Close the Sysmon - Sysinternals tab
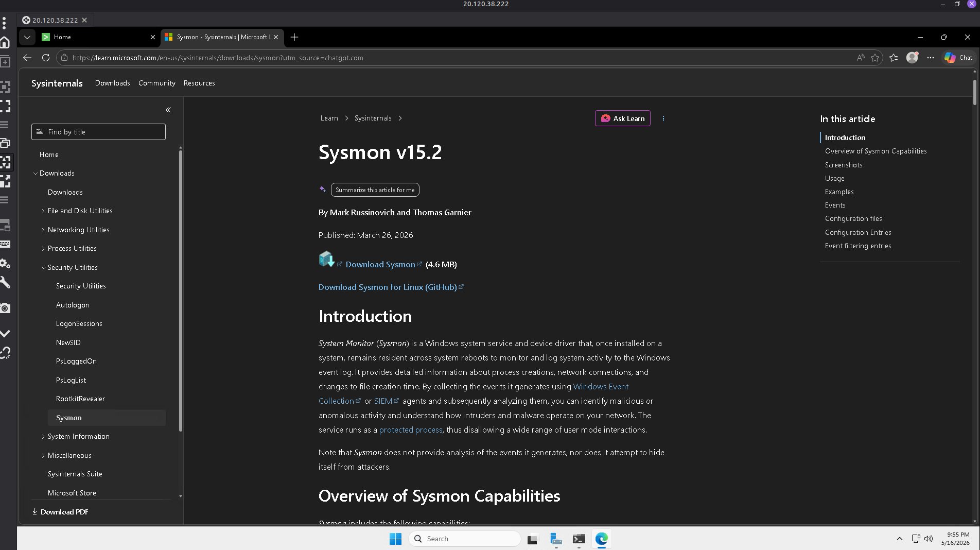Image resolution: width=980 pixels, height=550 pixels. click(x=276, y=37)
